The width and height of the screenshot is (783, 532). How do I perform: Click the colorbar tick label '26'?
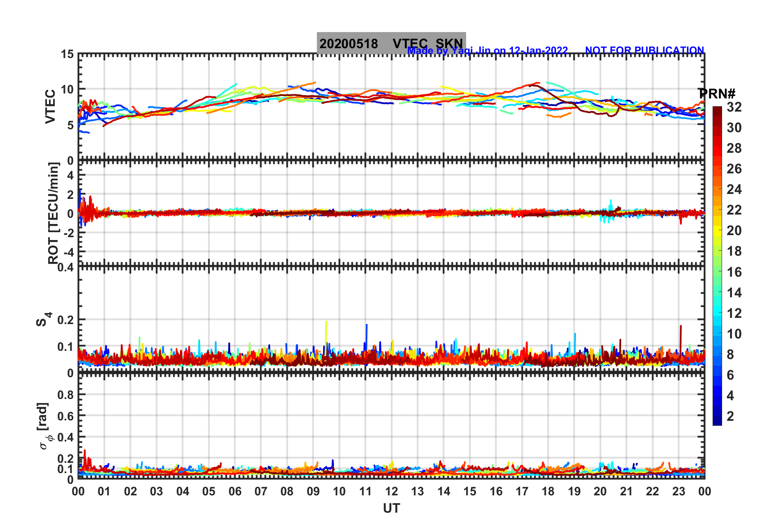[x=734, y=169]
